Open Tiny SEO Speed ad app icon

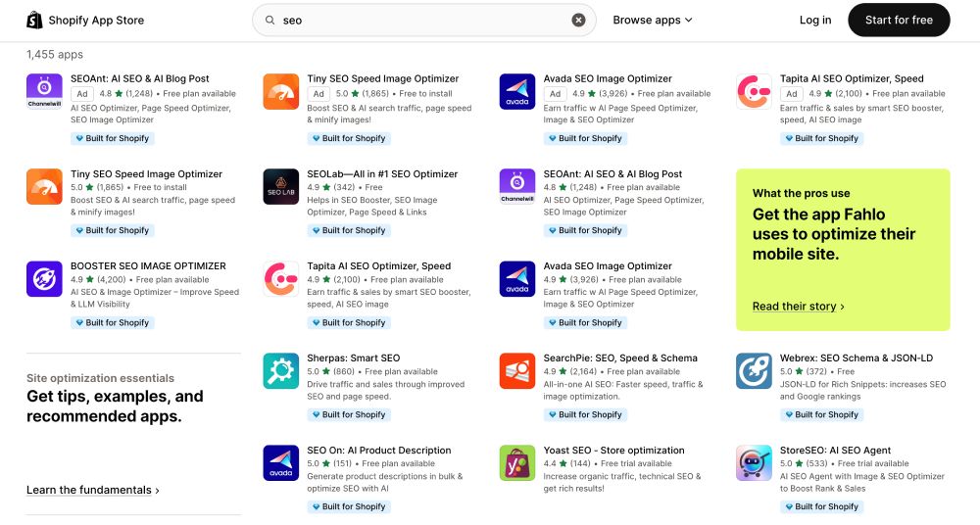point(280,91)
